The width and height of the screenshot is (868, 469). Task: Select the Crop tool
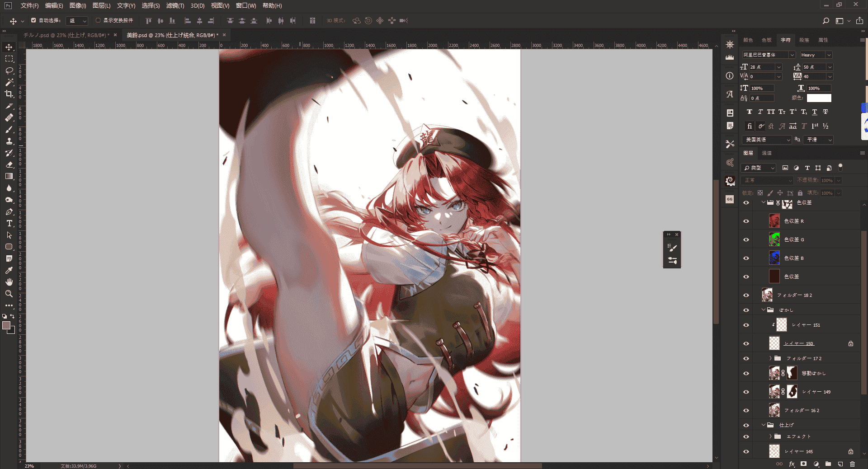click(9, 94)
